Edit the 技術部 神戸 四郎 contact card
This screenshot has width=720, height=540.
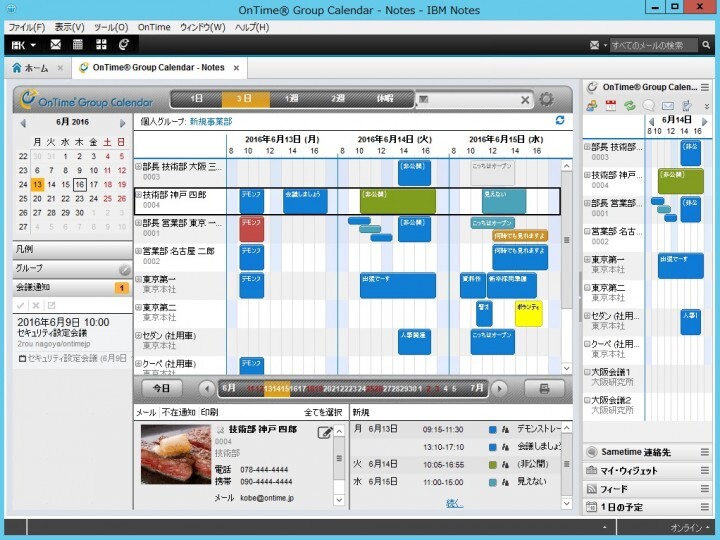pos(324,432)
